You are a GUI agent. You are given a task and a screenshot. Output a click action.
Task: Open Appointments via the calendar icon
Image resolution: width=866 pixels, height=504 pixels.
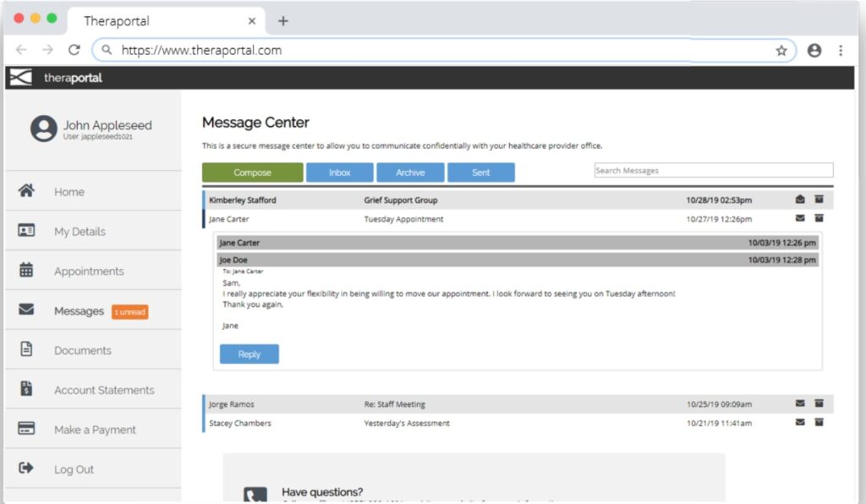pyautogui.click(x=26, y=271)
